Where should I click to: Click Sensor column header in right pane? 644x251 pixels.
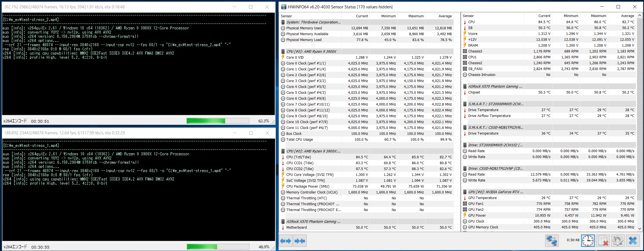pyautogui.click(x=493, y=16)
